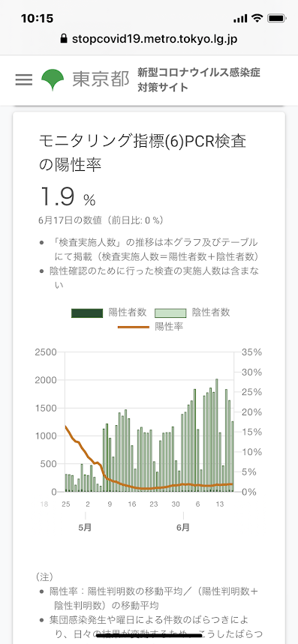298x644 pixels.
Task: Open the hamburger navigation menu
Action: pos(24,79)
